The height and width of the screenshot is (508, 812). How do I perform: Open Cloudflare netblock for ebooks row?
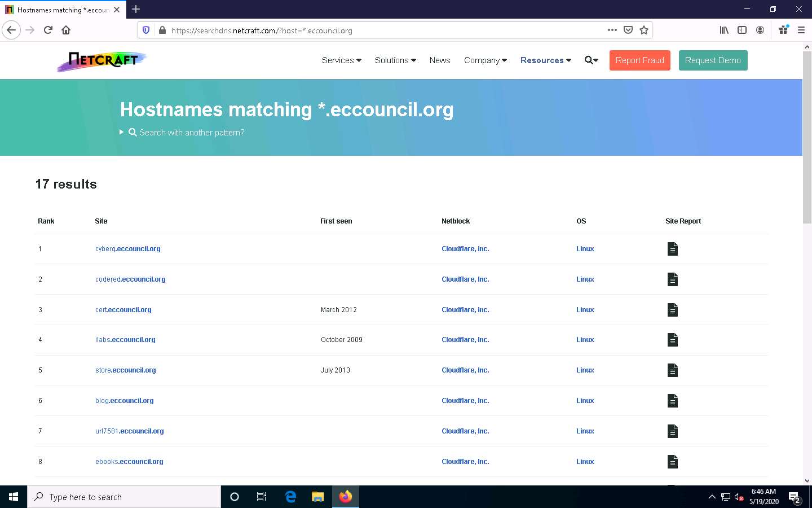[465, 462]
